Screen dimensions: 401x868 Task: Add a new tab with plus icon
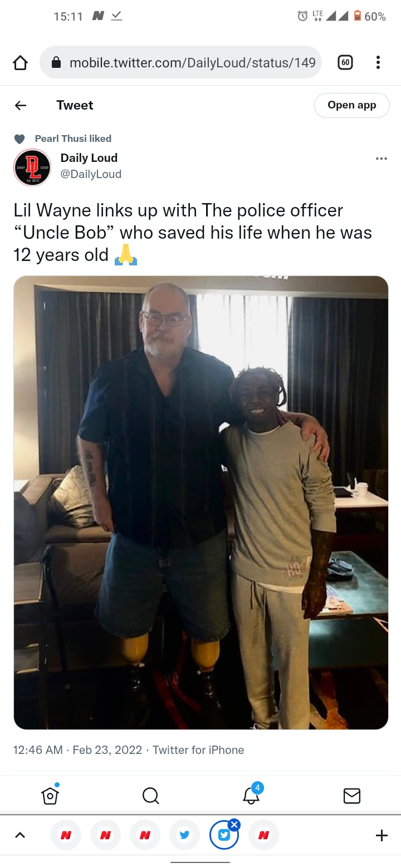382,835
